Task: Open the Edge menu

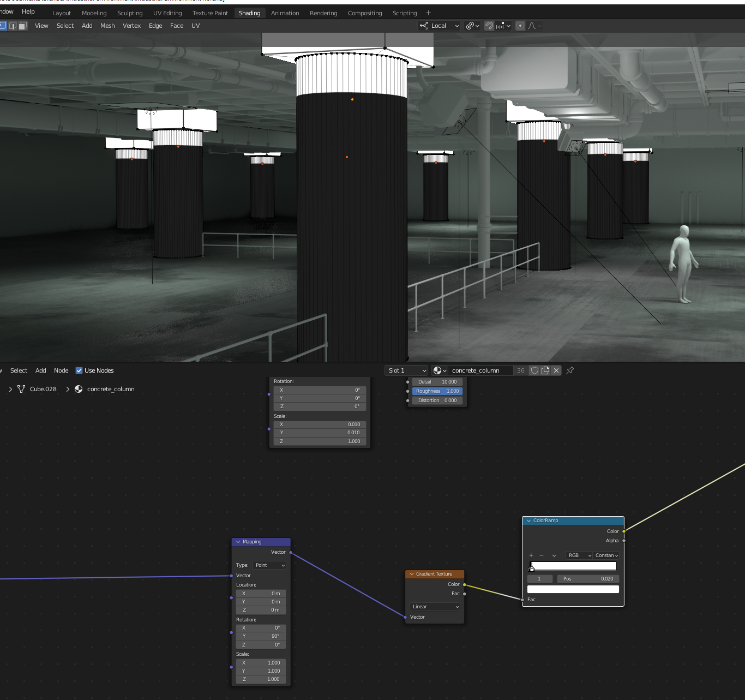Action: point(155,26)
